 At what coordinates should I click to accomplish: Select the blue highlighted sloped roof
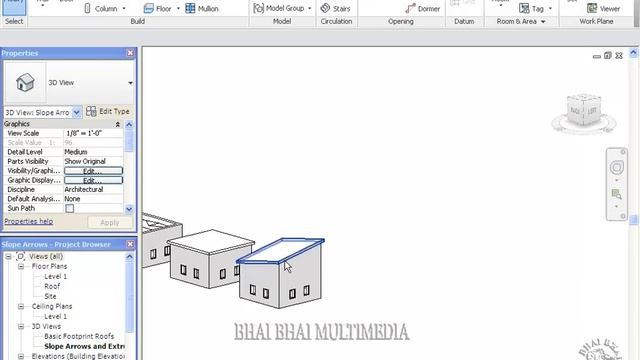(280, 250)
